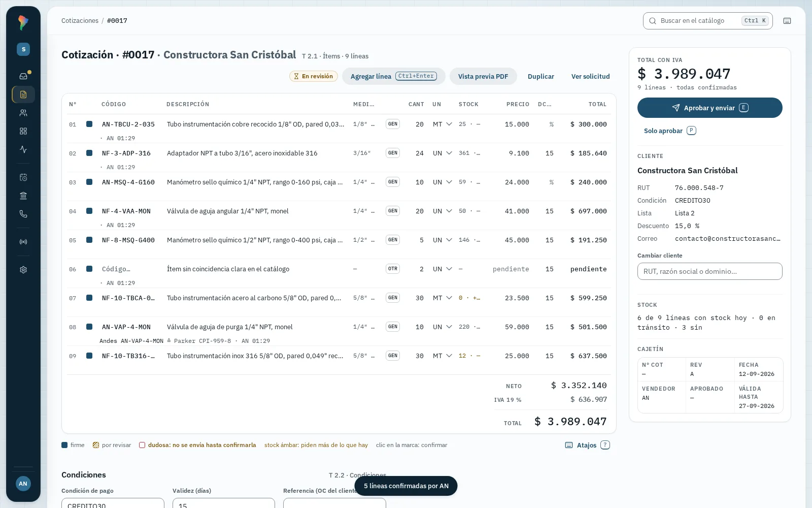Open the bank building icon in sidebar

(x=23, y=196)
